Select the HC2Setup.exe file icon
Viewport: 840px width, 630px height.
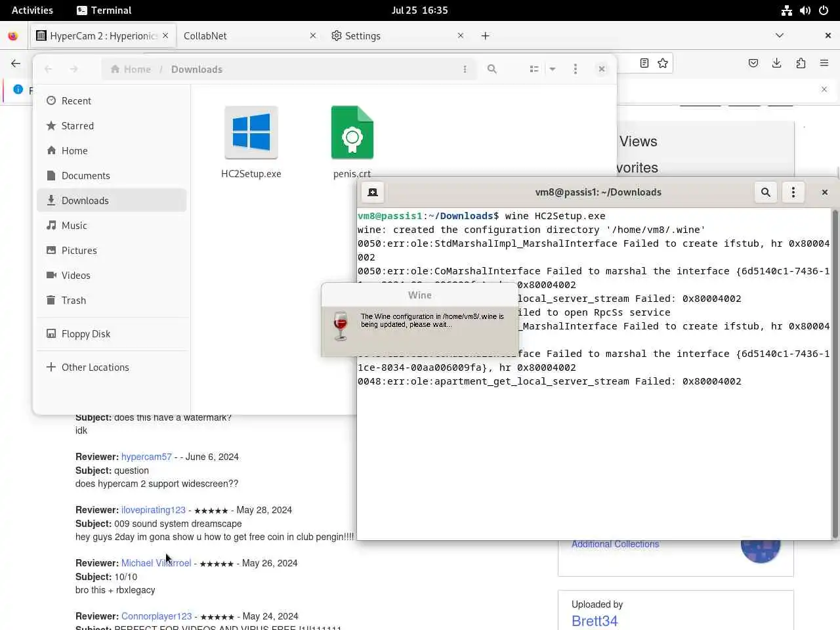[x=251, y=133]
